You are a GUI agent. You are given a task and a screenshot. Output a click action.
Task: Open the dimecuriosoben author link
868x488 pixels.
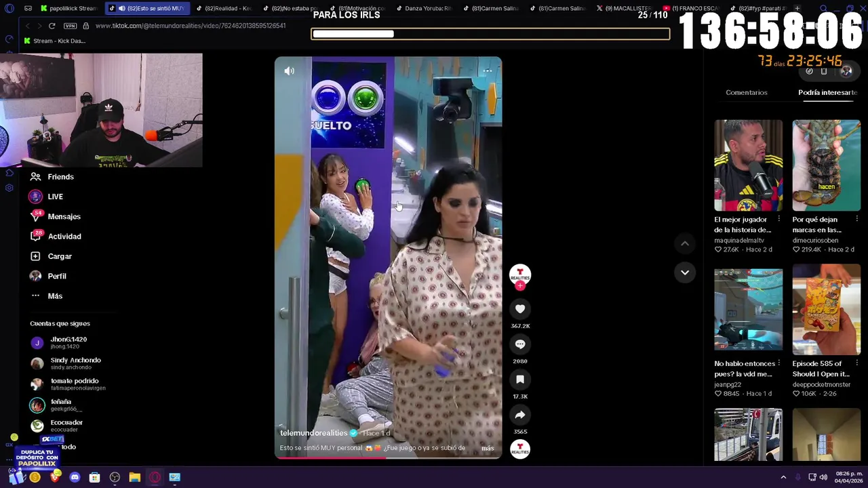click(815, 240)
